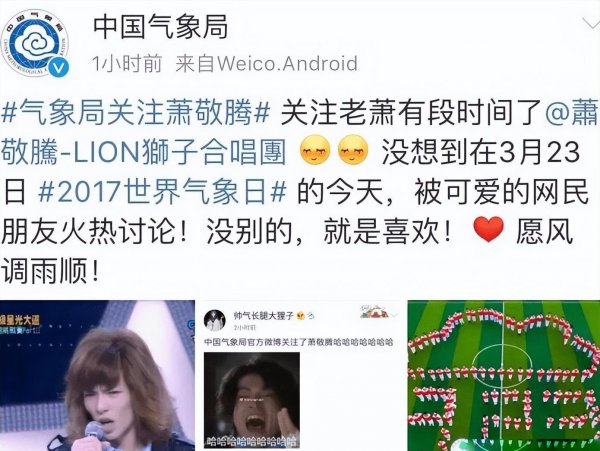Tap the blue verified V badge
The width and height of the screenshot is (600, 451).
coord(59,68)
